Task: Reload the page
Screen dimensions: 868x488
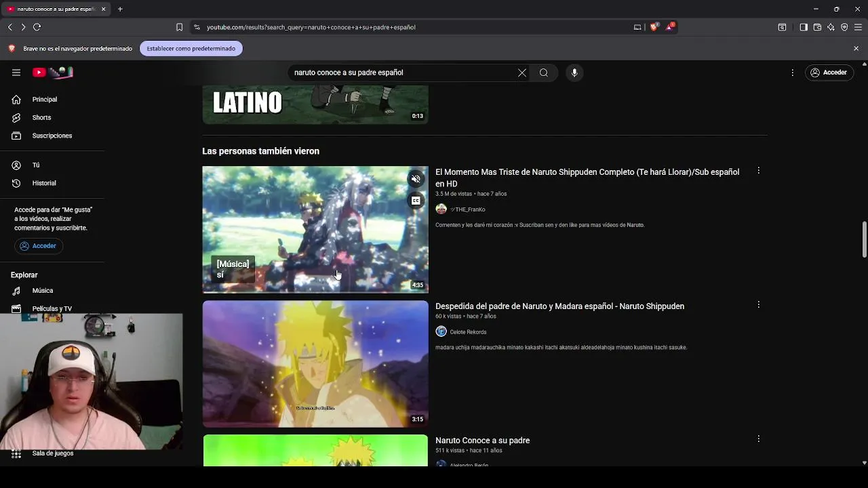Action: (37, 27)
